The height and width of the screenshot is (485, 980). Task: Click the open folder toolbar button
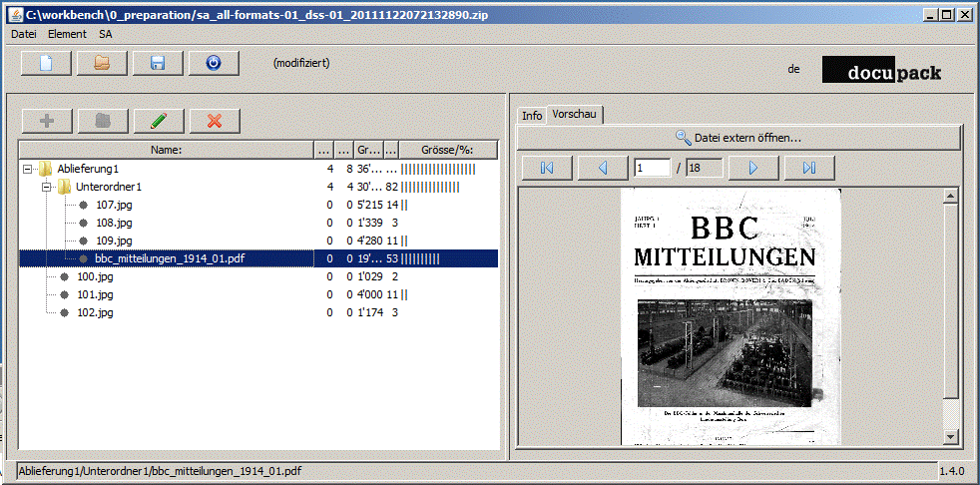[102, 63]
